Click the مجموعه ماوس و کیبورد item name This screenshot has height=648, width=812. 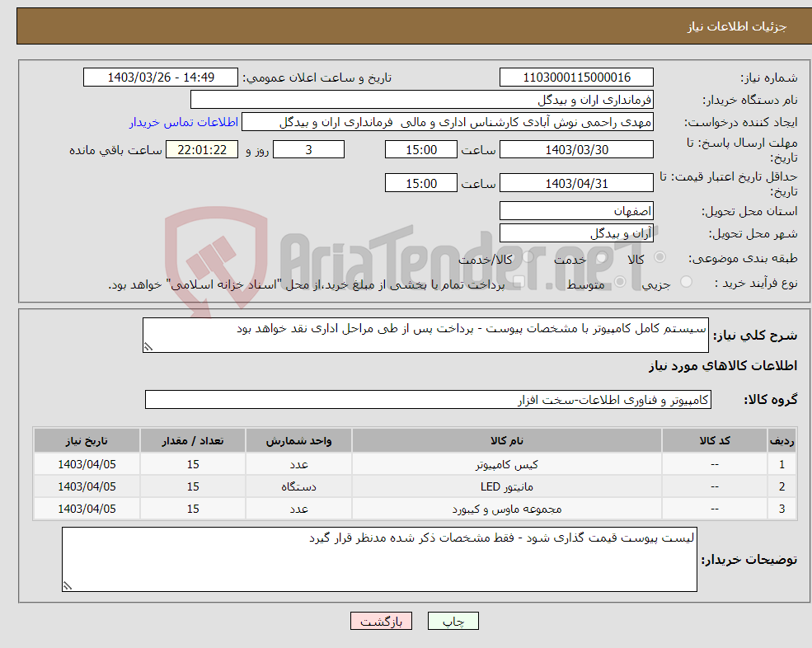click(507, 509)
